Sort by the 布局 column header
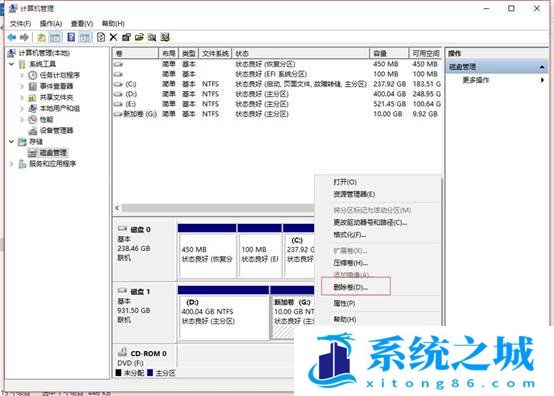The height and width of the screenshot is (396, 554). (x=169, y=53)
